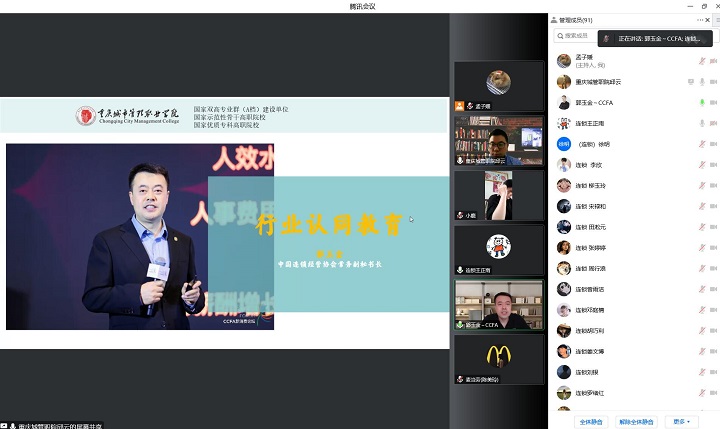Image resolution: width=720 pixels, height=429 pixels.
Task: Select the host's video tile with food avatar
Action: pyautogui.click(x=499, y=86)
